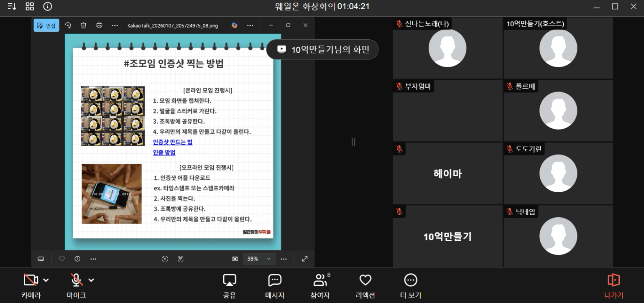Open the Copilot icon beside the filename
This screenshot has width=644, height=303.
[234, 25]
